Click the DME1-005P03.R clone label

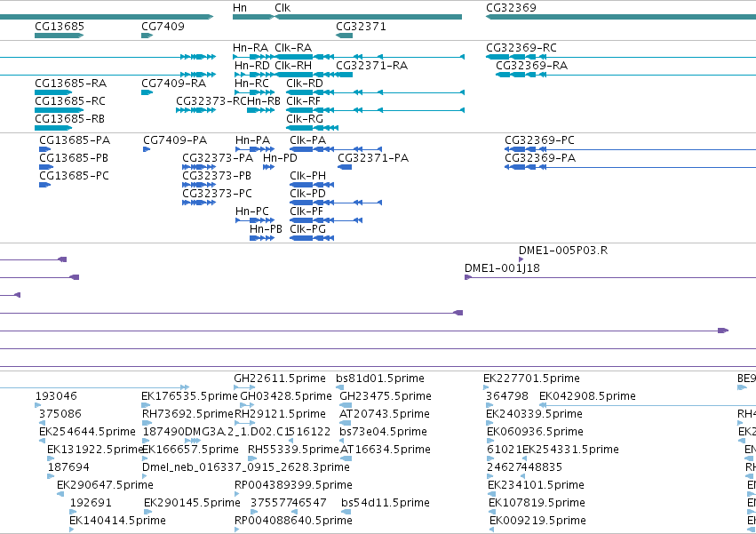(563, 251)
